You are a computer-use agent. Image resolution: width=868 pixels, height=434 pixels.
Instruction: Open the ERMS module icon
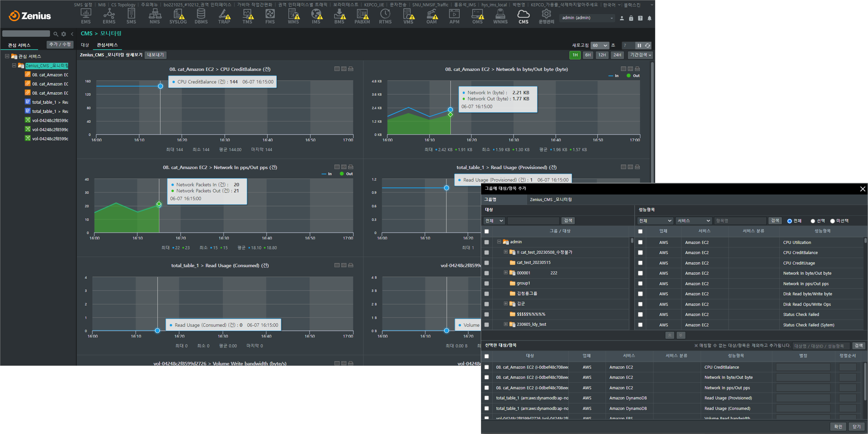pos(109,16)
